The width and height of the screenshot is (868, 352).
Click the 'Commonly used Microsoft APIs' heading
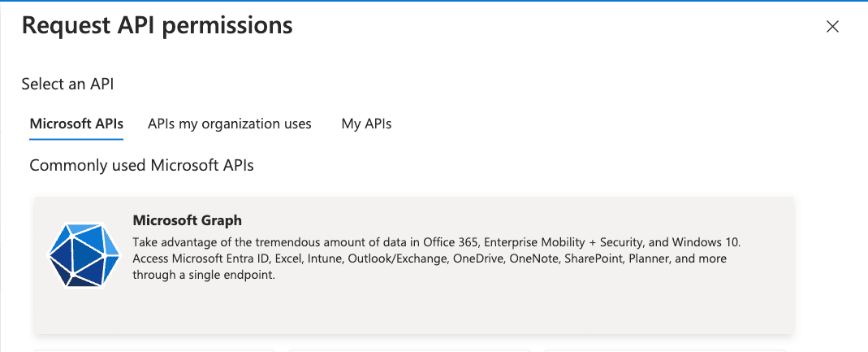142,166
